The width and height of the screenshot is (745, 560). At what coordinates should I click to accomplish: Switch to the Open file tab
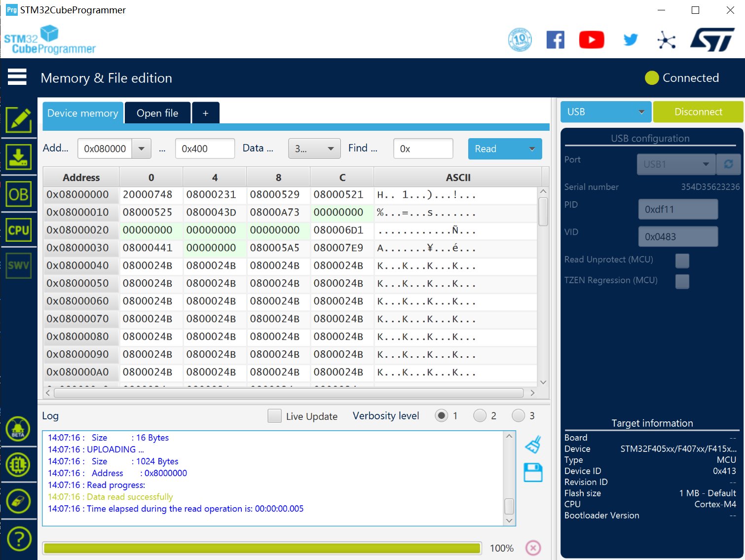157,113
